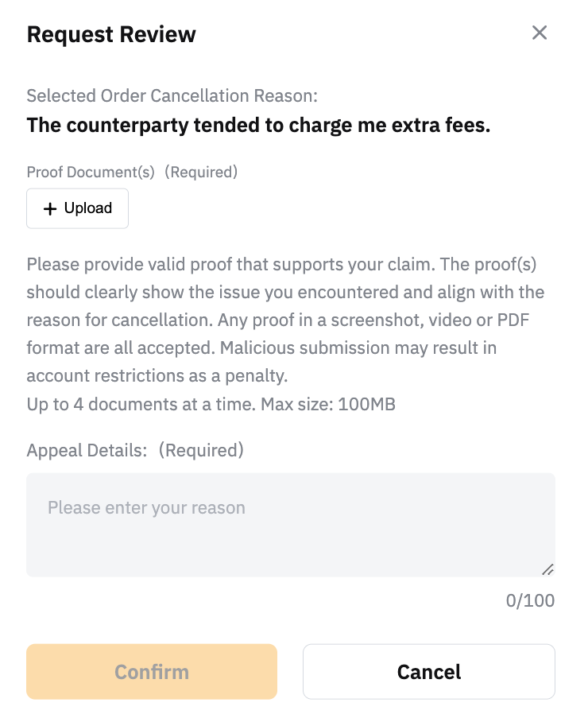Cancel the review request
This screenshot has width=588, height=722.
(x=428, y=672)
